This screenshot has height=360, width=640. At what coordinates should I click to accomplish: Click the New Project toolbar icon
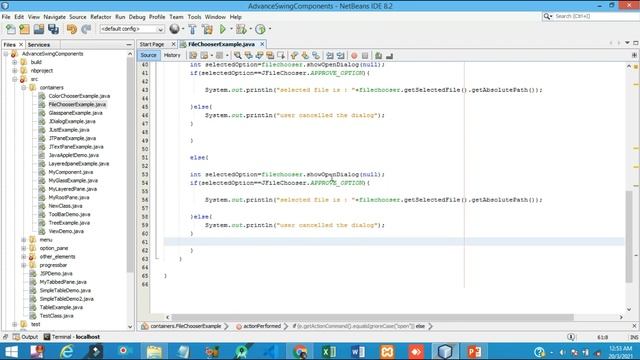click(x=24, y=29)
